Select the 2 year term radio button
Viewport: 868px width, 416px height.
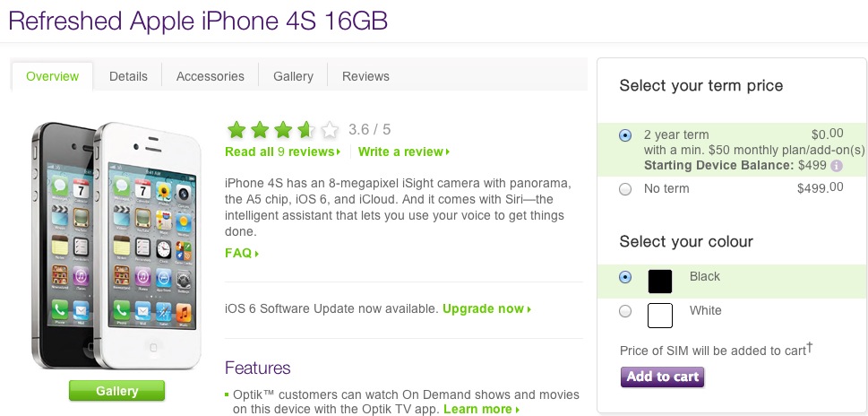coord(625,135)
